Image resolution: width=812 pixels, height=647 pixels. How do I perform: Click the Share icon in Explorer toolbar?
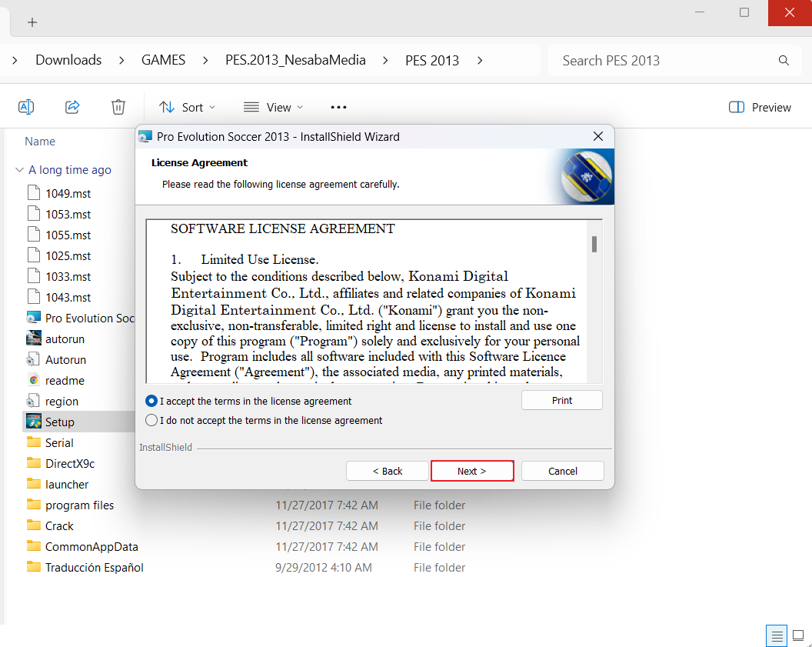pos(72,107)
